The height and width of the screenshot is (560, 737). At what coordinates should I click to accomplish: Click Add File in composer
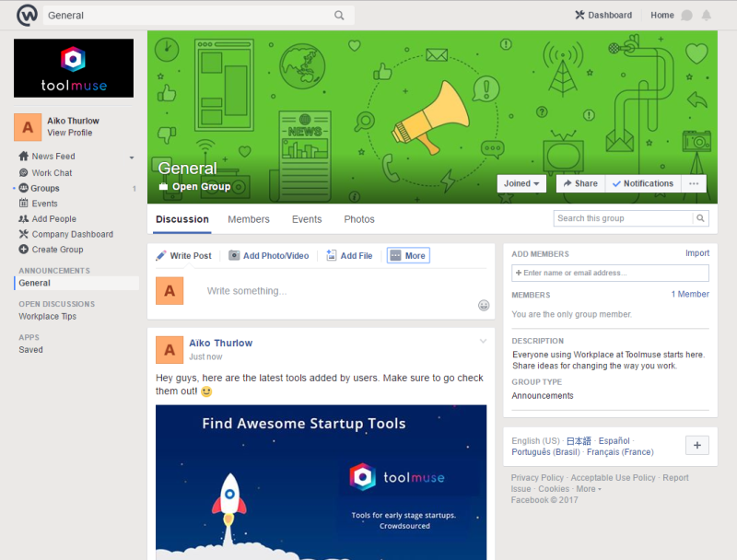(x=350, y=255)
